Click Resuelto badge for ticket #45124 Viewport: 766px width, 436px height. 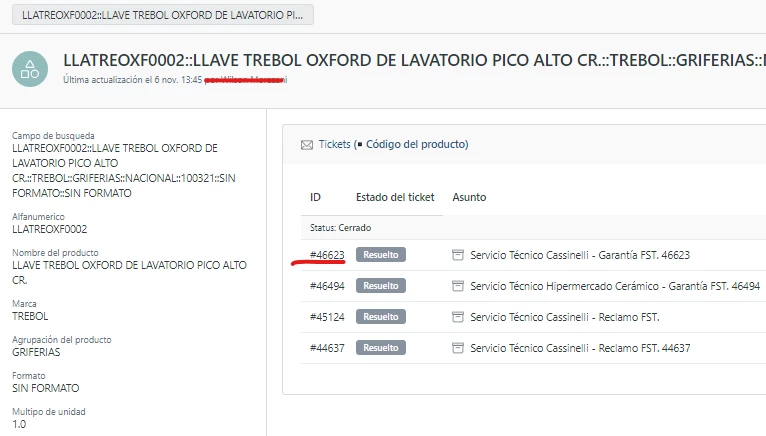tap(381, 317)
